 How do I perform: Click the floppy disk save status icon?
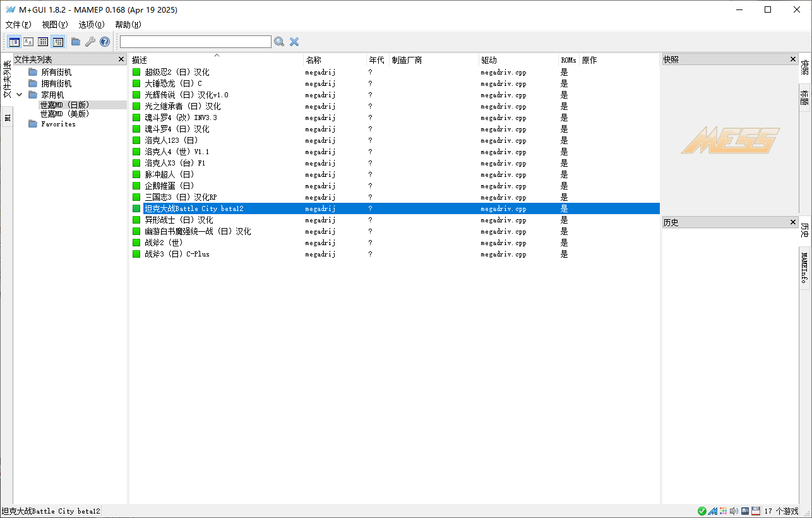pos(756,511)
